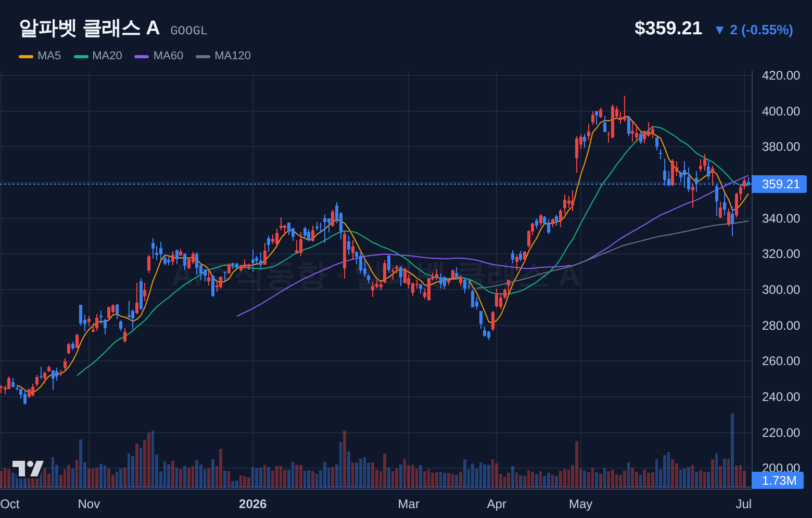Click the $359.21 current price header

click(x=668, y=28)
